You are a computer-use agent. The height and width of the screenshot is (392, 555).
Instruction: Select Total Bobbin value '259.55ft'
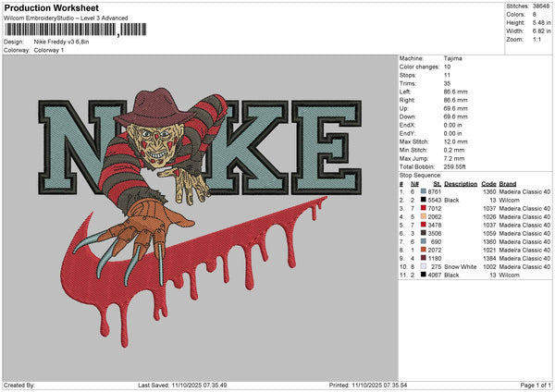tap(455, 166)
